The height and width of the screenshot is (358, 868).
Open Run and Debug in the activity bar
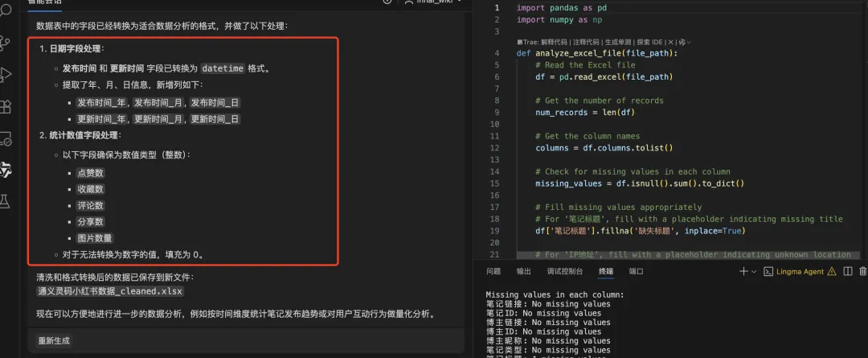click(5, 74)
